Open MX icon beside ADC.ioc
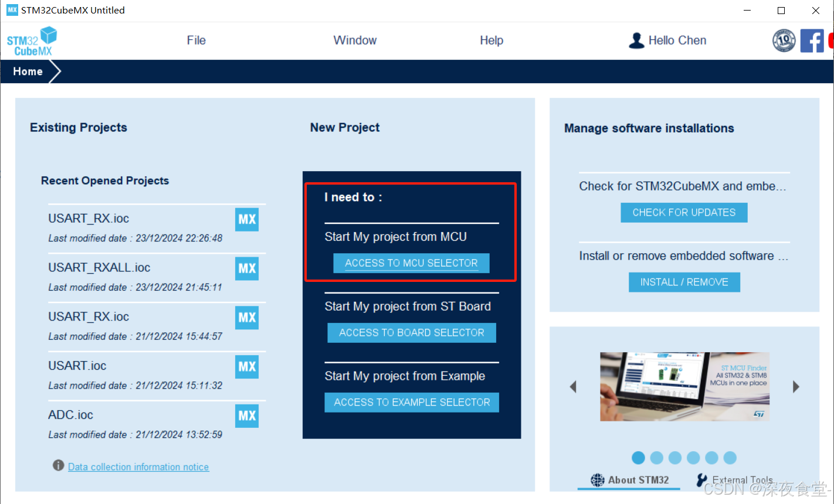The width and height of the screenshot is (834, 504). tap(247, 416)
